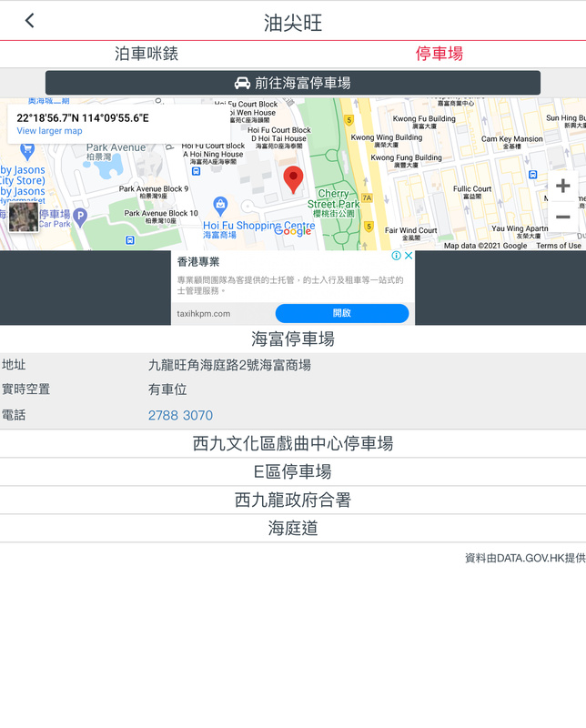Close the ad with the X icon
Image resolution: width=586 pixels, height=728 pixels.
(409, 256)
